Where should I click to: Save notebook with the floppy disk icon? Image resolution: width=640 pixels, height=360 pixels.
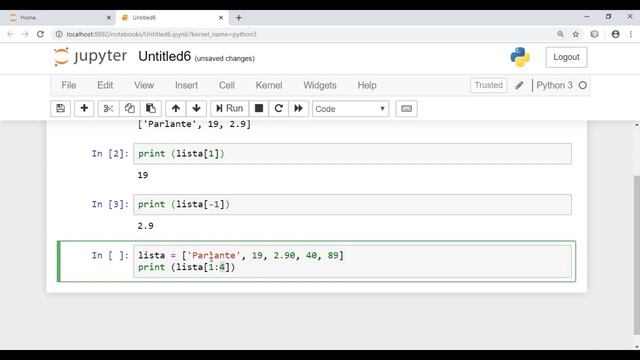(x=60, y=109)
